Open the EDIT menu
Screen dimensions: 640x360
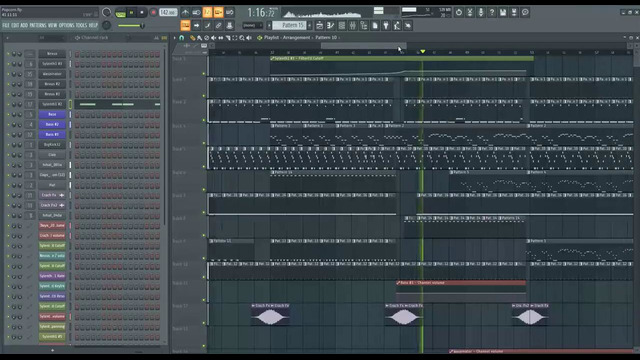[x=15, y=26]
